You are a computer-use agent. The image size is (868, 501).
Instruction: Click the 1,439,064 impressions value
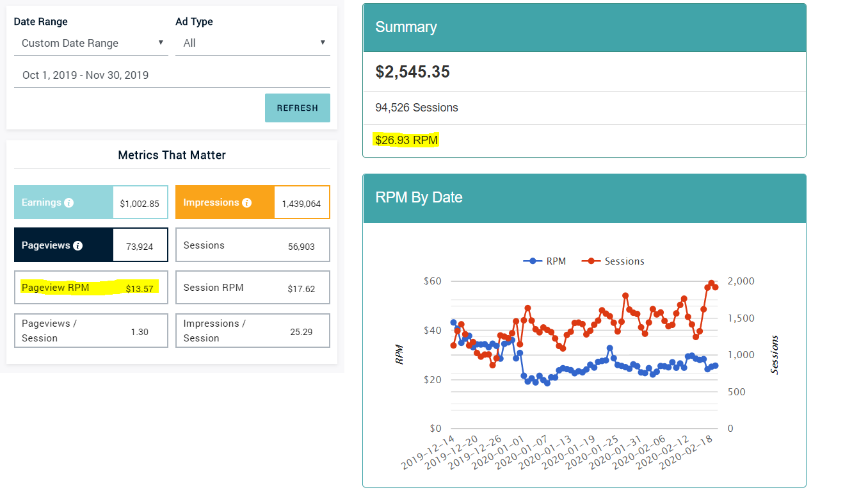pos(301,204)
